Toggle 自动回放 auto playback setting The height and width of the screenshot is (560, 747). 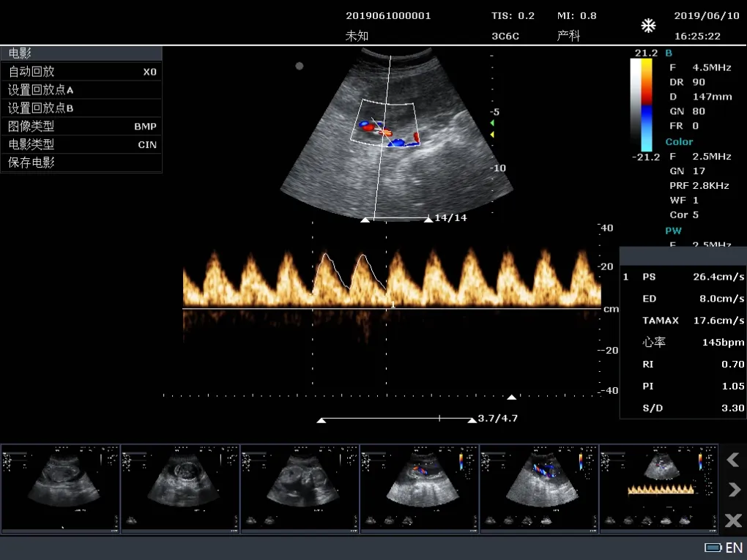click(81, 72)
